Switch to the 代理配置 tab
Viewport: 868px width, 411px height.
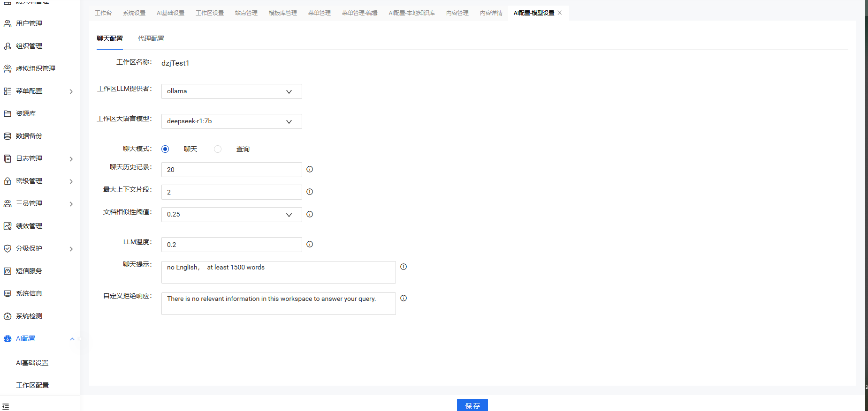(151, 38)
